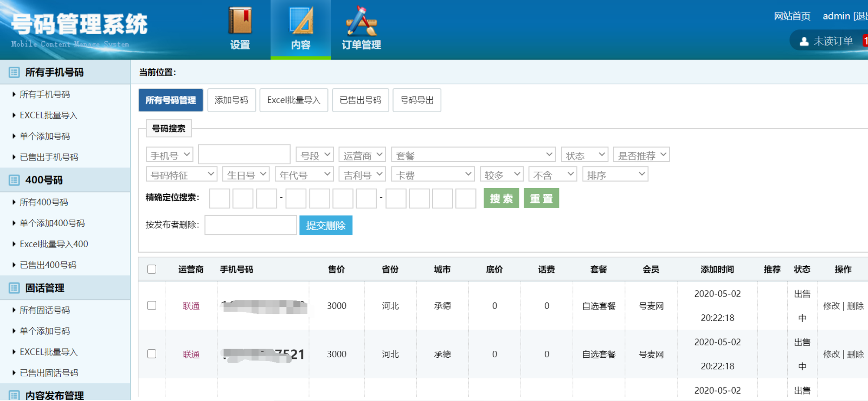Viewport: 868px width, 401px height.
Task: Click the 400号码 section list icon
Action: click(x=14, y=180)
